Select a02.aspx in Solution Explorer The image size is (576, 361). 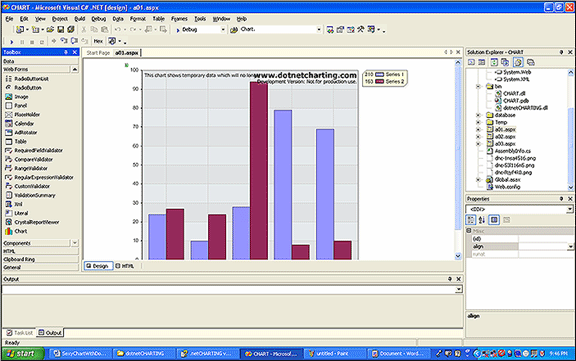pos(505,137)
